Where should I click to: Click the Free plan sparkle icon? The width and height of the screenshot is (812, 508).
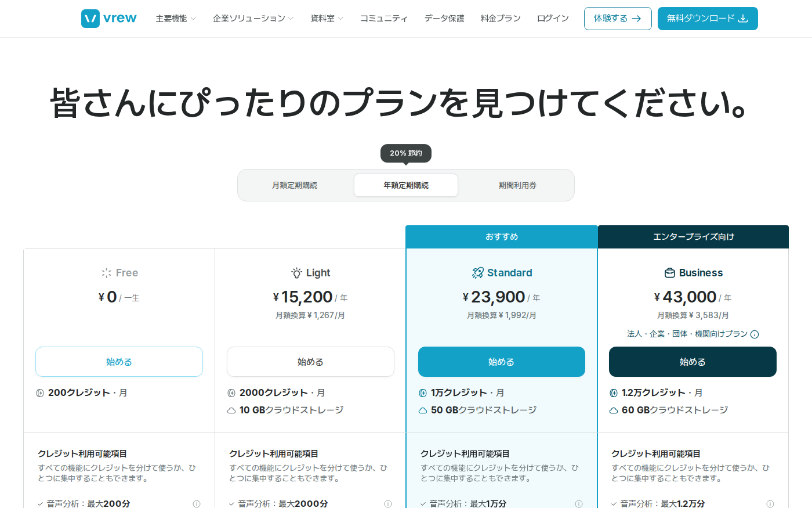(106, 273)
